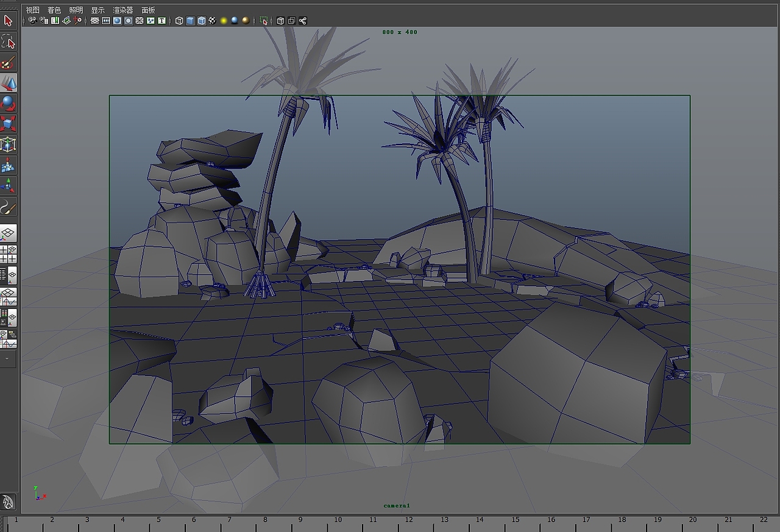The image size is (780, 532).
Task: Toggle the viewport Grid display
Action: 94,21
